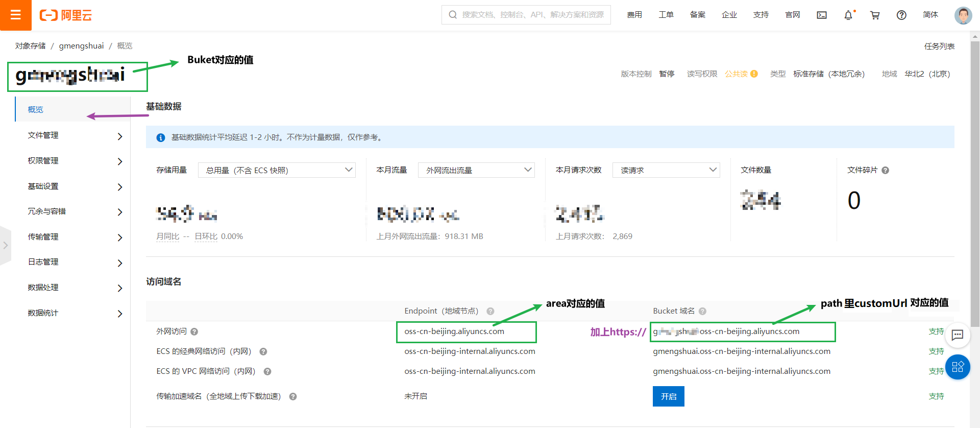Click the help icon next to Bucket 域名
Image resolution: width=980 pixels, height=428 pixels.
coord(702,311)
